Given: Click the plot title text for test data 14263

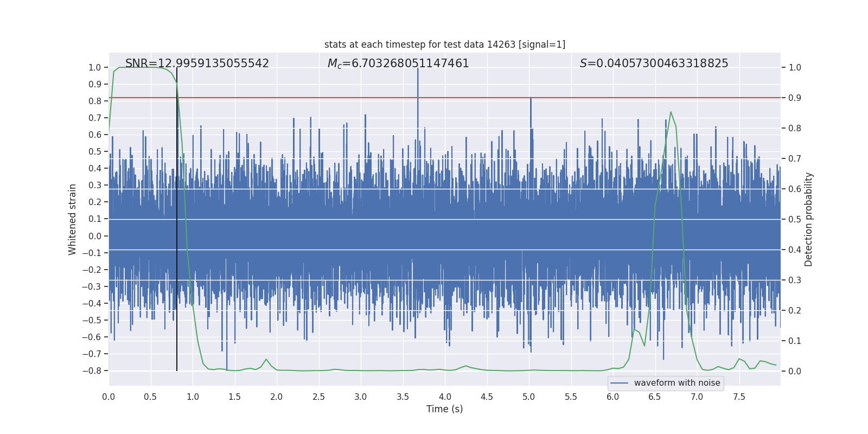Looking at the screenshot, I should [444, 44].
